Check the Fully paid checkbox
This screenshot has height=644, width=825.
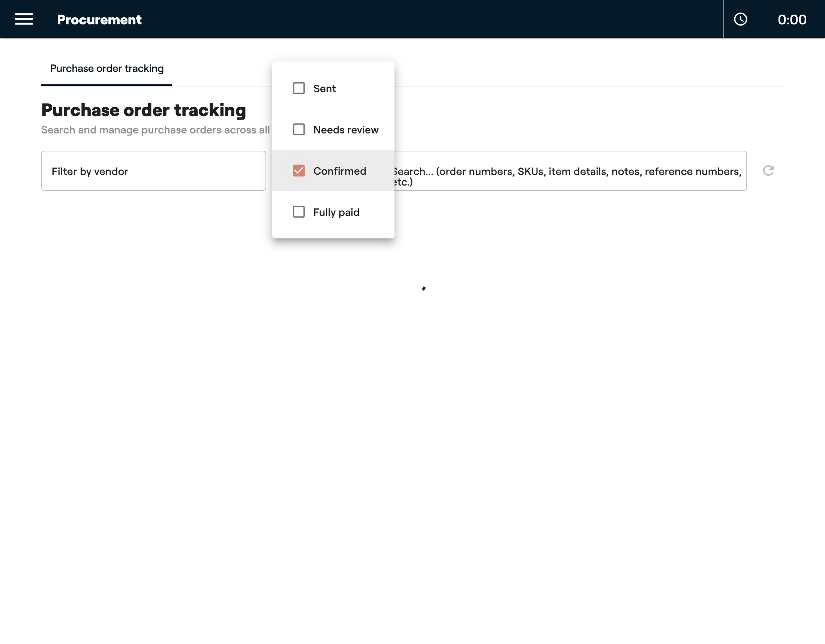(299, 212)
